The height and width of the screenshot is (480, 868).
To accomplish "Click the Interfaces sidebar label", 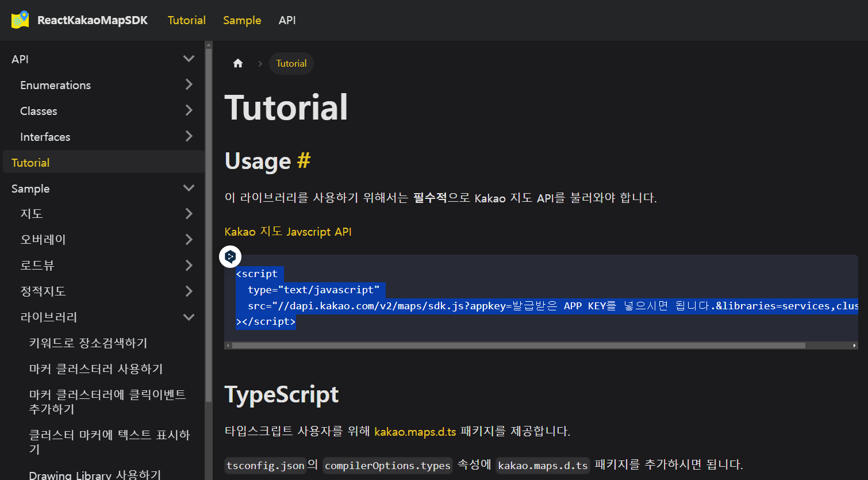I will pyautogui.click(x=45, y=136).
